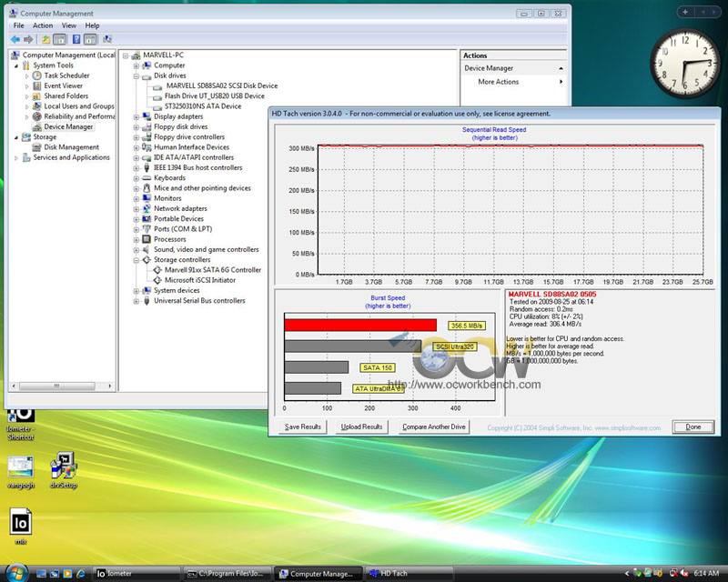Open the File menu
Image resolution: width=728 pixels, height=582 pixels.
tap(18, 25)
